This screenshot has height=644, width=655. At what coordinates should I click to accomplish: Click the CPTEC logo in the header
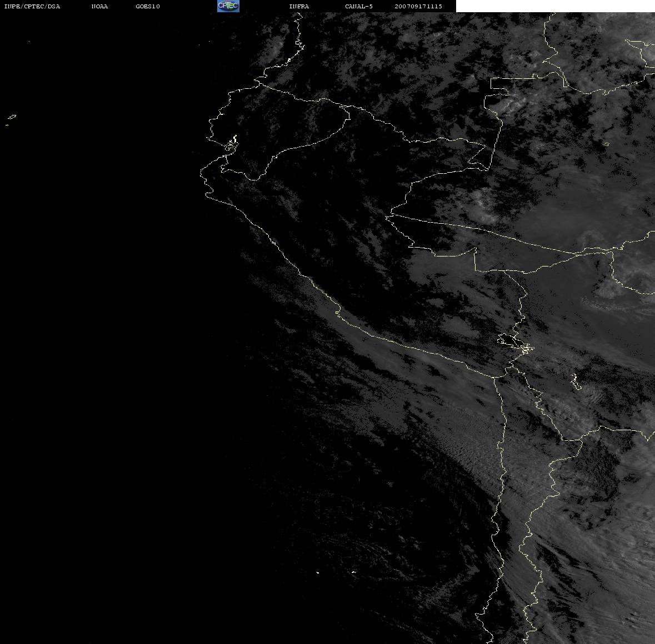click(x=228, y=6)
